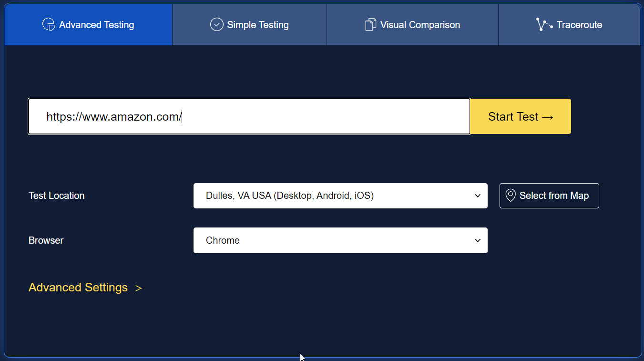Expand Advanced Settings using its chevron
644x361 pixels.
139,288
